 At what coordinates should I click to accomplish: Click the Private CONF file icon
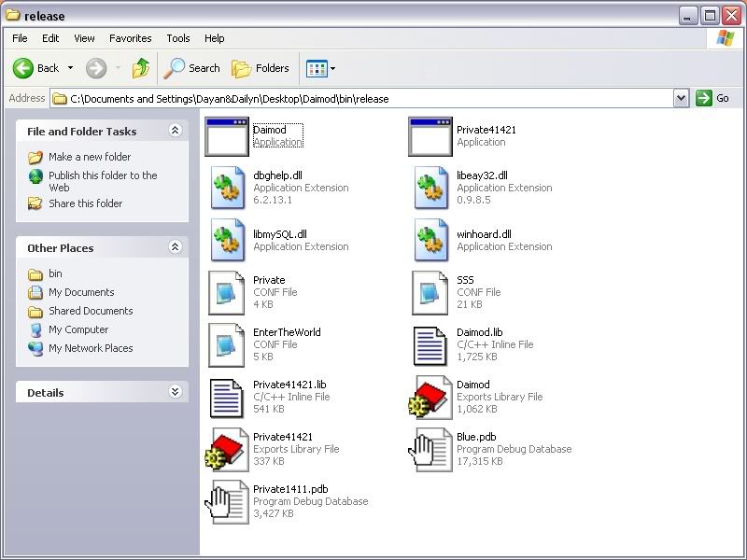(227, 292)
